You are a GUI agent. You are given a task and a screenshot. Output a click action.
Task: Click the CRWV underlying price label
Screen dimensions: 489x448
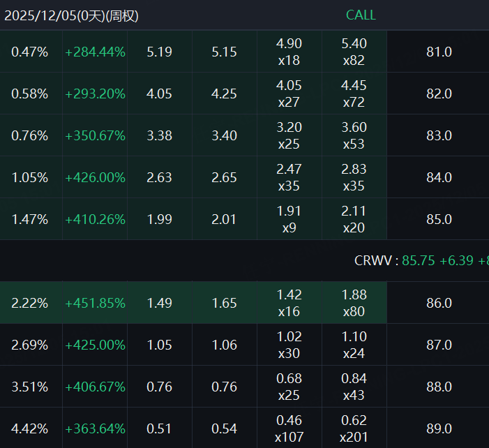click(x=377, y=260)
